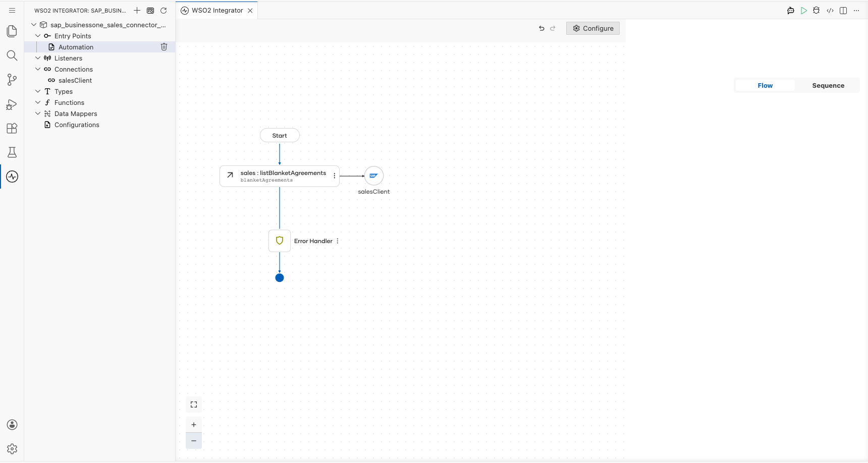Open the Explorer view
This screenshot has width=868, height=463.
coord(12,31)
